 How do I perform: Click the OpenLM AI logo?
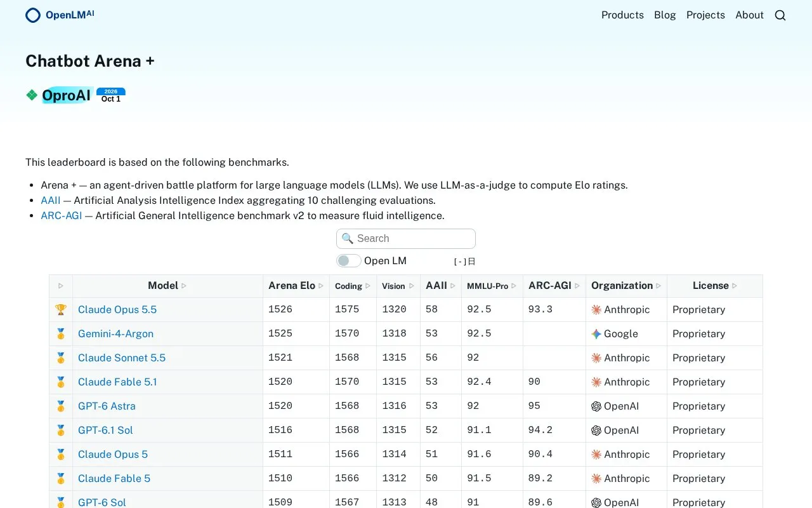[x=60, y=15]
